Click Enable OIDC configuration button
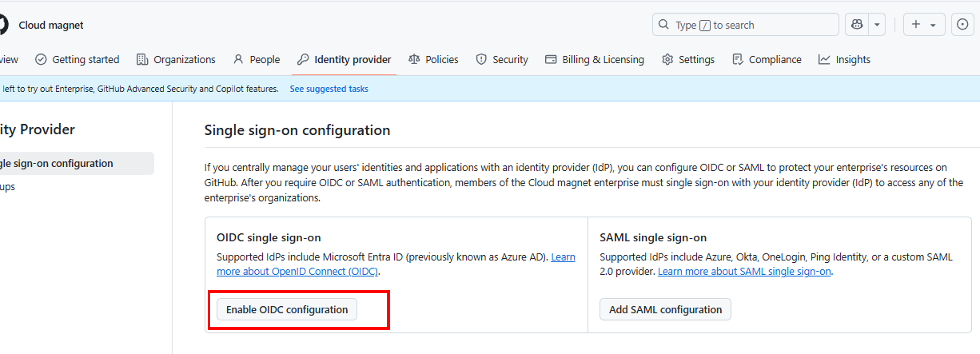 (287, 309)
